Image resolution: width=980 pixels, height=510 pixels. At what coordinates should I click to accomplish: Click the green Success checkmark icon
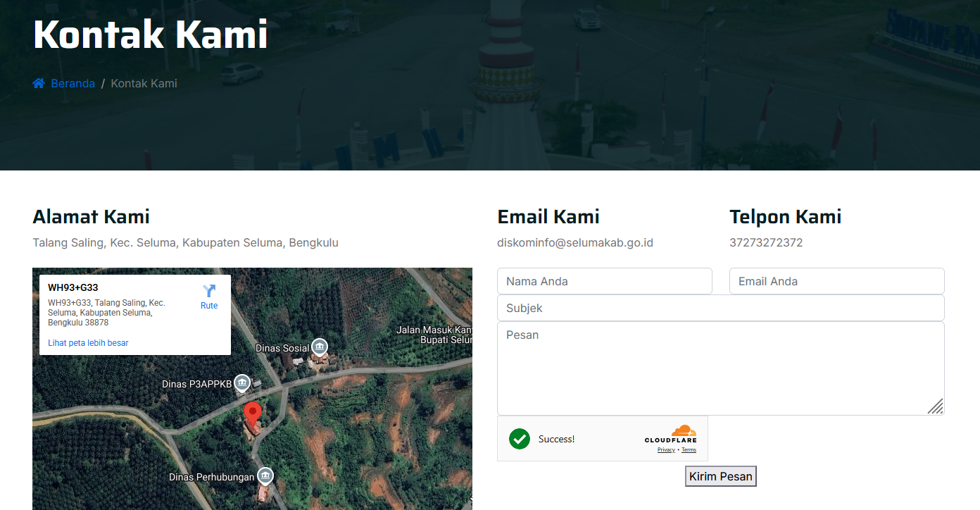pos(520,439)
